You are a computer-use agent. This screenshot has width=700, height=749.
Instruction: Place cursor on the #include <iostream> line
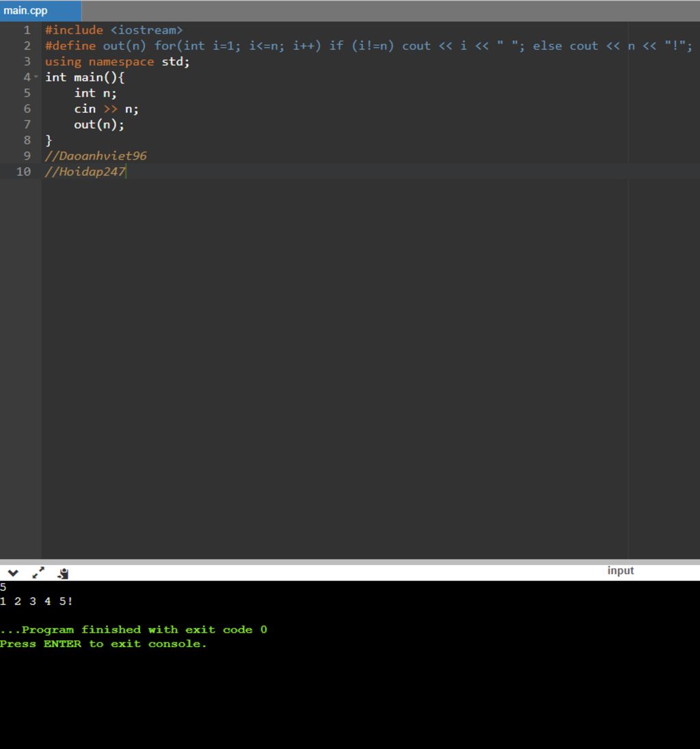113,30
